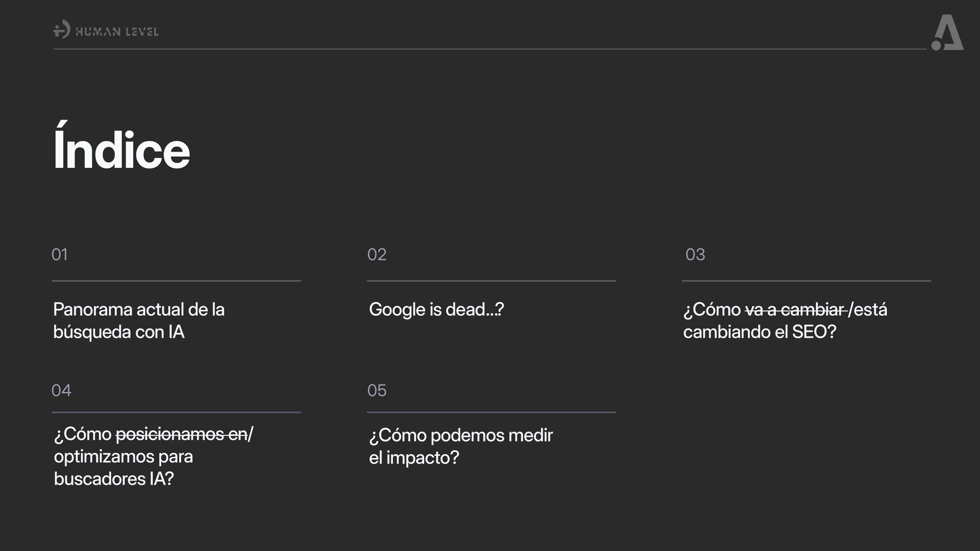This screenshot has width=980, height=551.
Task: Click the HUMAN LEVEL brand text
Action: click(x=117, y=32)
